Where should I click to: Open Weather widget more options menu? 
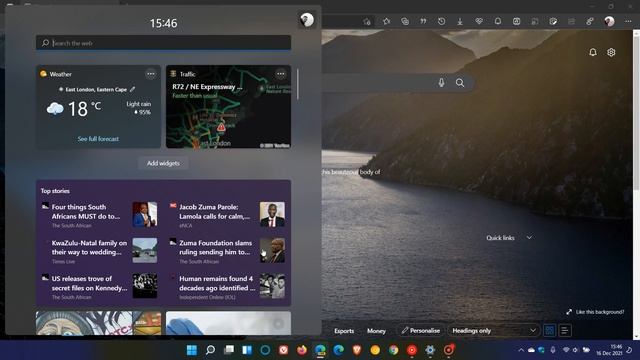[151, 74]
